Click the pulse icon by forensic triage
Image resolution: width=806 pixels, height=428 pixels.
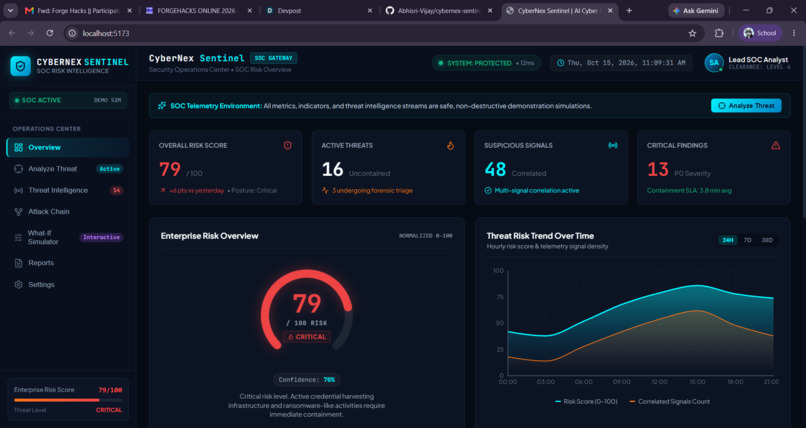coord(325,190)
